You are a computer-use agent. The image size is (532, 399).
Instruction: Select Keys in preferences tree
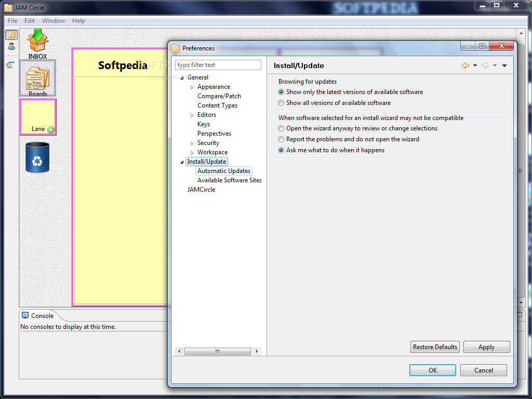click(204, 124)
